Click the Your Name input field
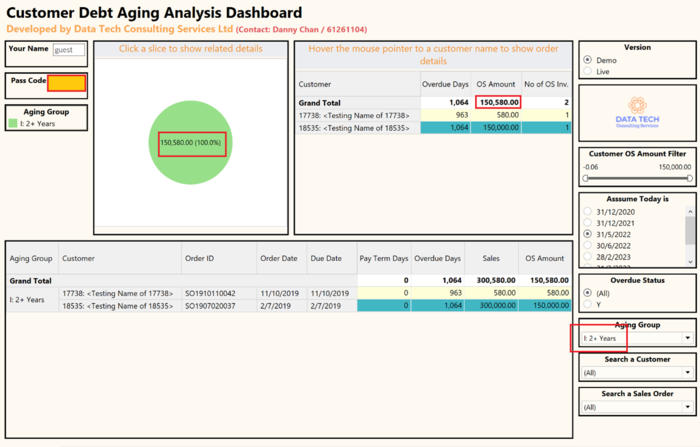 click(x=69, y=50)
